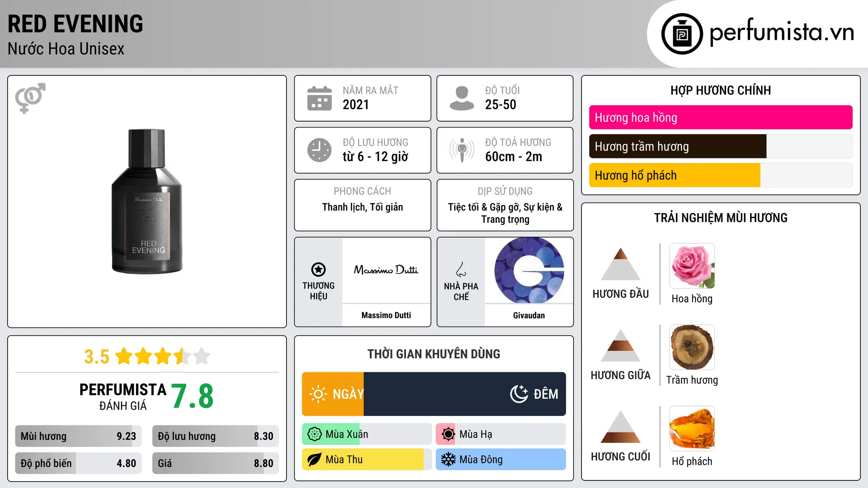Click the half-filled fourth rating star

pos(182,356)
